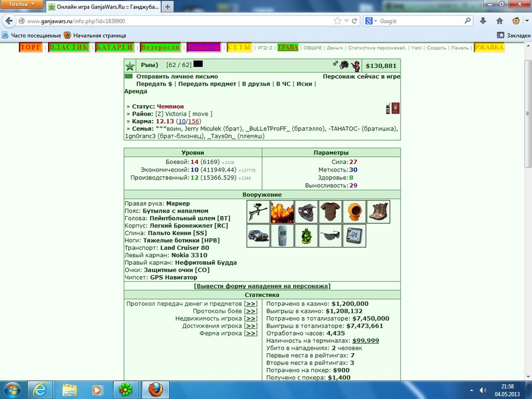
Task: Click the green jade Buddha icon
Action: pos(307,236)
